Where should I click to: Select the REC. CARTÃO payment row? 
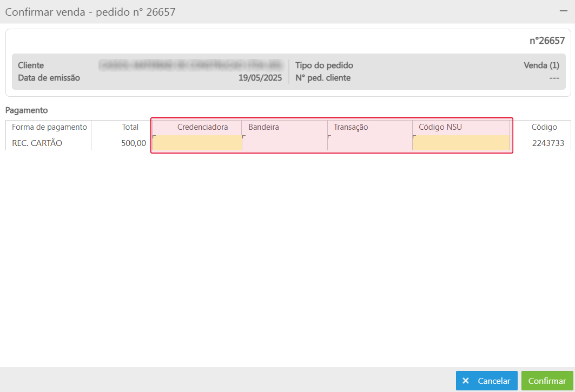pos(37,143)
